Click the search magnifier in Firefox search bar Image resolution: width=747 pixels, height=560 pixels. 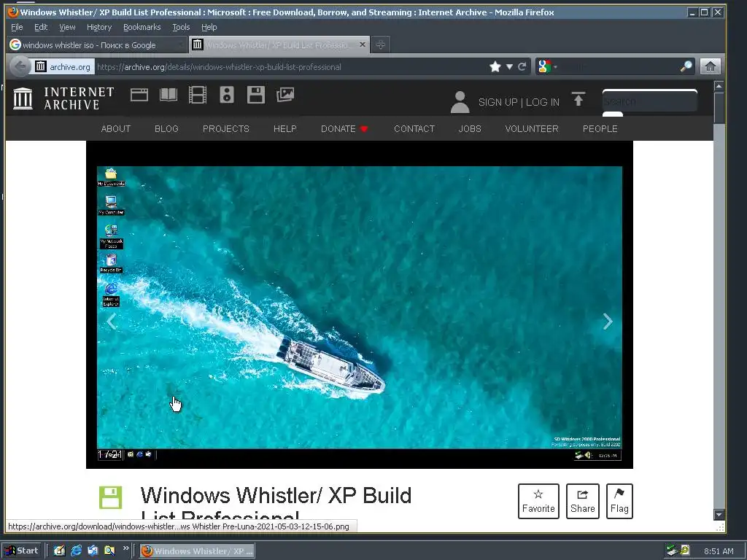686,66
